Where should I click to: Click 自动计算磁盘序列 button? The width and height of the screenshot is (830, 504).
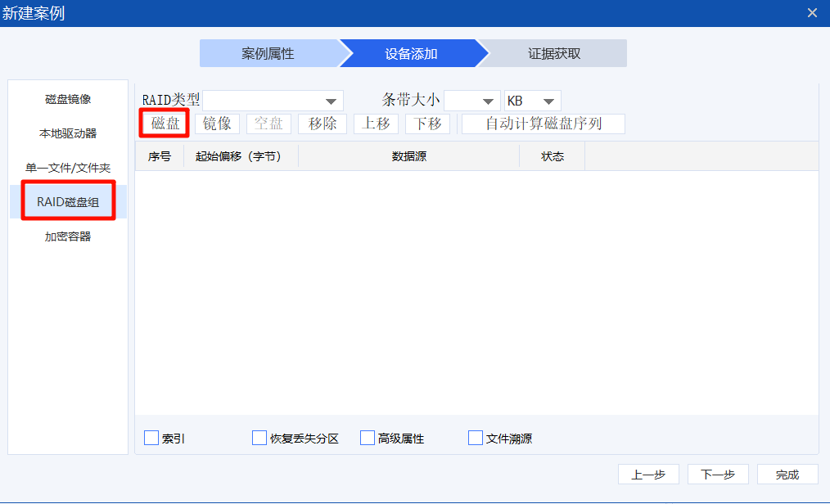544,124
